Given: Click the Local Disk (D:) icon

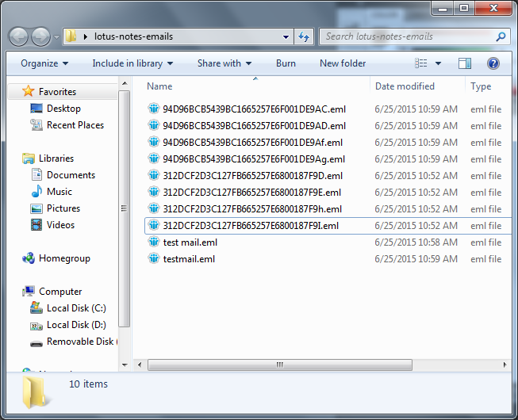Looking at the screenshot, I should point(36,326).
